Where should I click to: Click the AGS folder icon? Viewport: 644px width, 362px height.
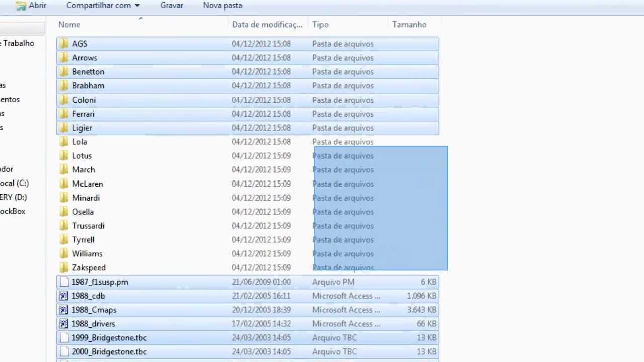[63, 44]
